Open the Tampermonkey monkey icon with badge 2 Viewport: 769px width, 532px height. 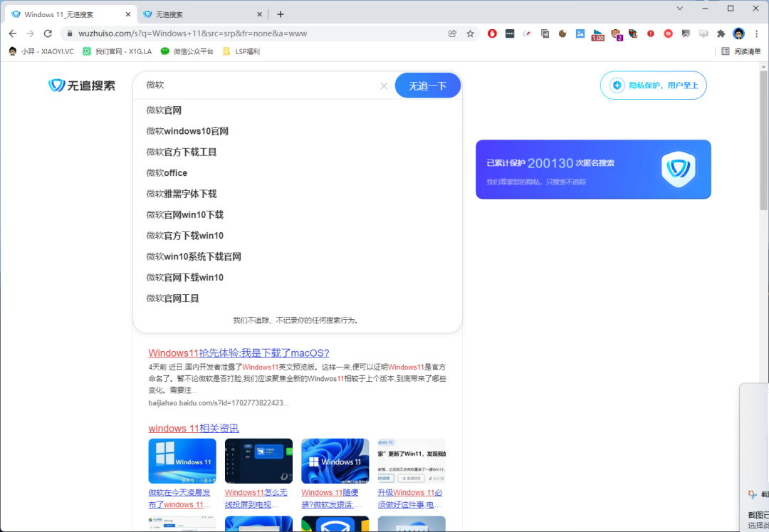point(616,34)
